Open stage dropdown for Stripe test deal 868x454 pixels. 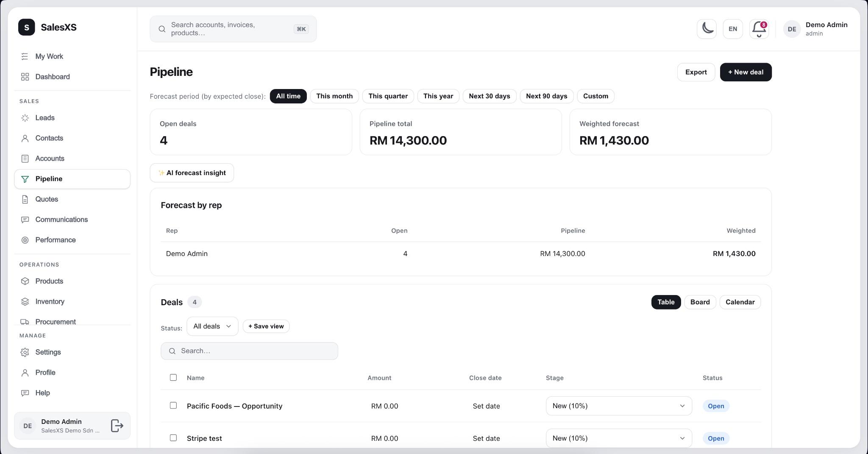619,438
